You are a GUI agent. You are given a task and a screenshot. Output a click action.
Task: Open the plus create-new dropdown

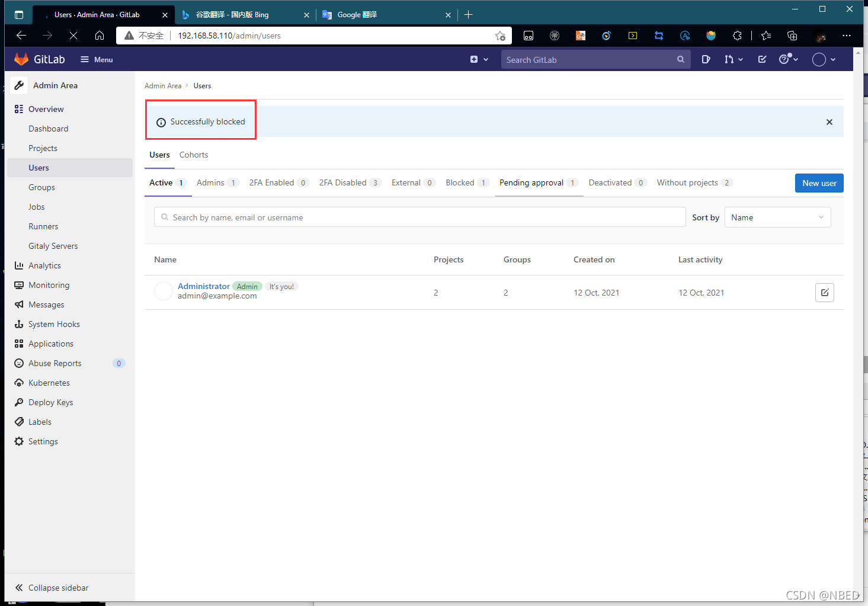479,59
